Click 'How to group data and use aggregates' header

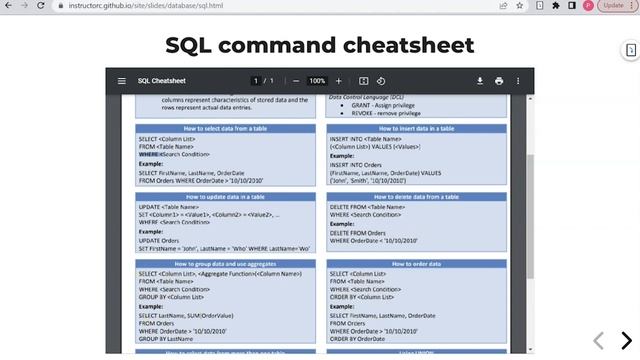225,264
